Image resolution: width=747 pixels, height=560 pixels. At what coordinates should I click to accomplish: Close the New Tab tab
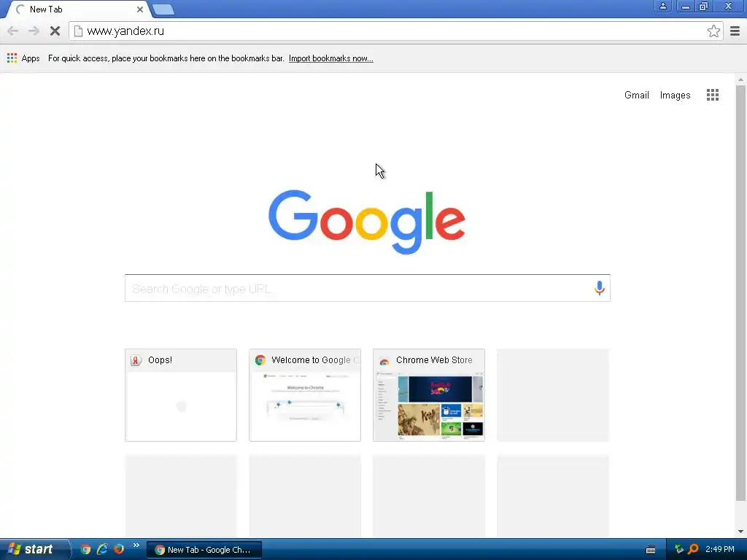[x=139, y=9]
